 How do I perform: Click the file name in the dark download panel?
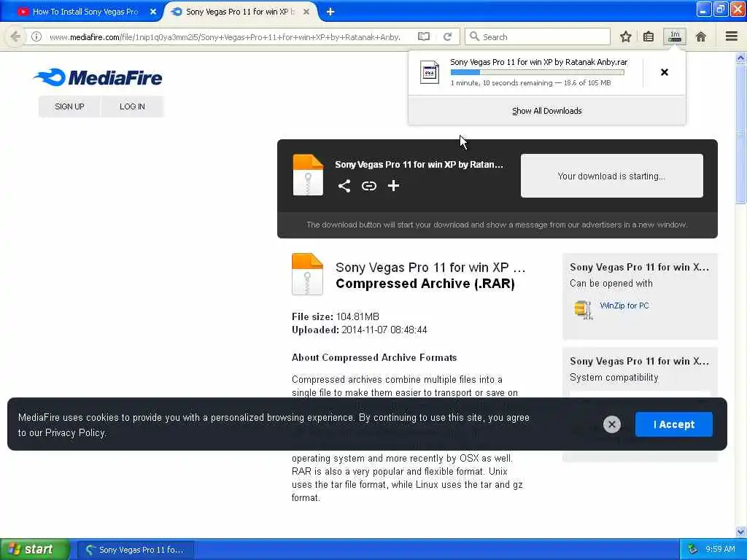(419, 164)
